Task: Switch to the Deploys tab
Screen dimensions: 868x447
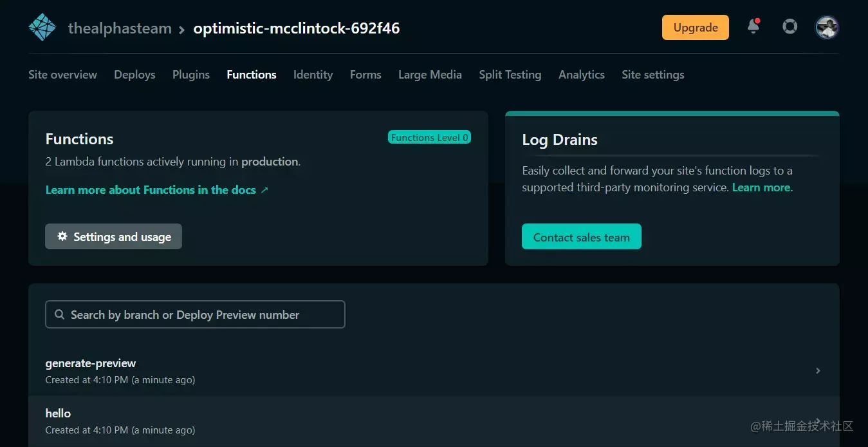Action: click(x=134, y=75)
